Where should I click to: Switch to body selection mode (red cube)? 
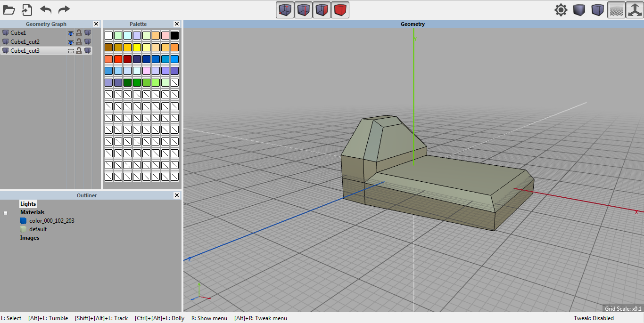tap(340, 9)
